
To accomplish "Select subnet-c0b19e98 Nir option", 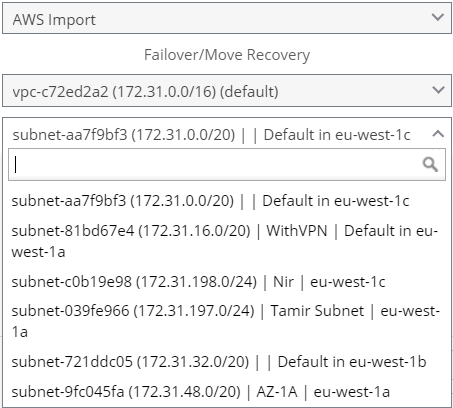I will click(227, 282).
